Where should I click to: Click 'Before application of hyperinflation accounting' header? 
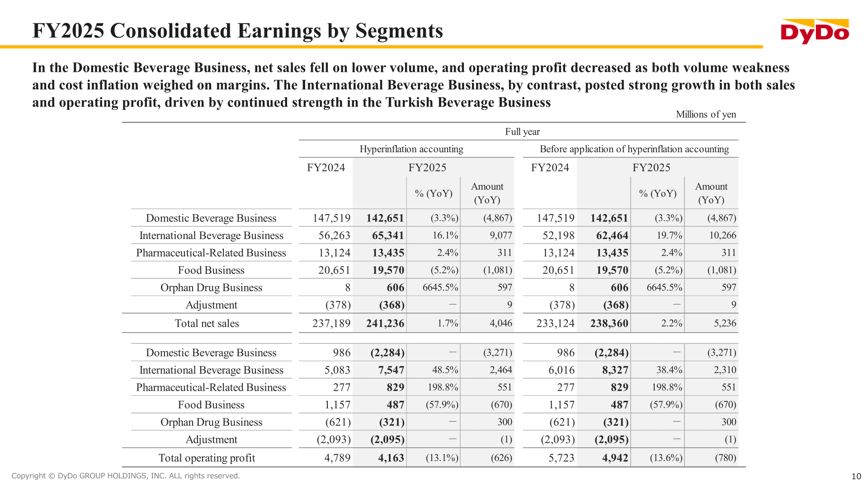point(634,149)
